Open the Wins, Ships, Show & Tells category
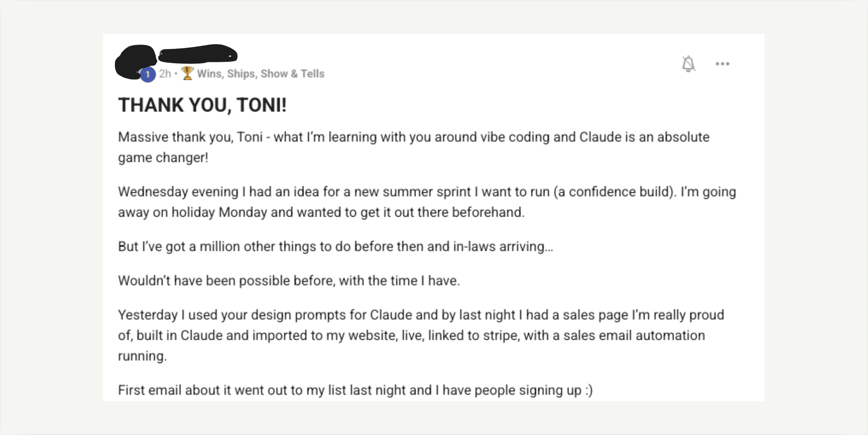Image resolution: width=868 pixels, height=435 pixels. (x=260, y=74)
